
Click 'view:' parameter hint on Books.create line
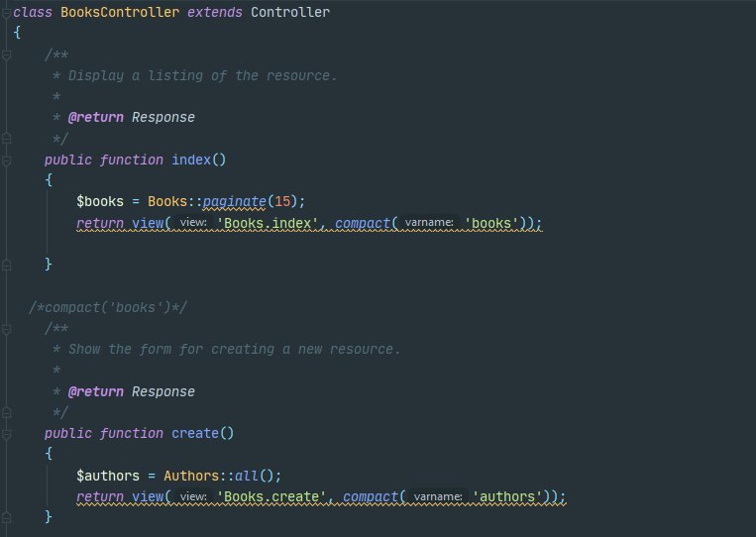(193, 496)
